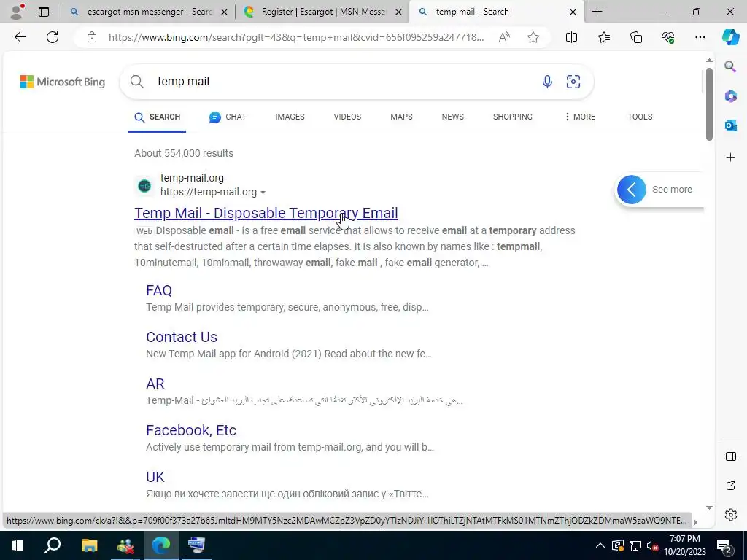747x560 pixels.
Task: Open Microsoft 365 sidebar icon
Action: coord(730,96)
